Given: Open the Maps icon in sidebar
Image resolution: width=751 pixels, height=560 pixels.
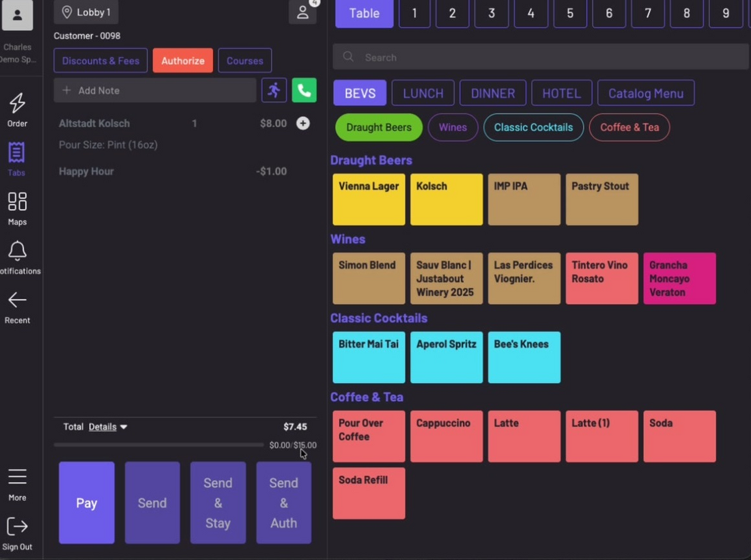Looking at the screenshot, I should coord(17,201).
